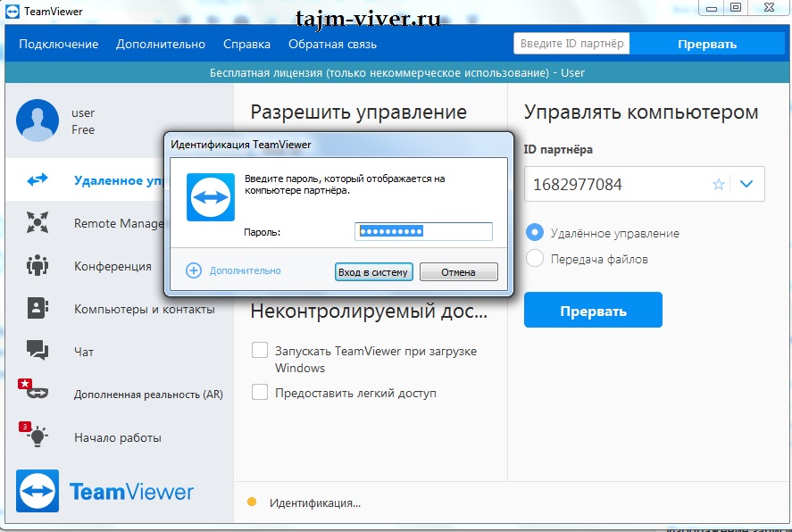Click the Пароль password input field
This screenshot has height=532, width=792.
click(423, 231)
